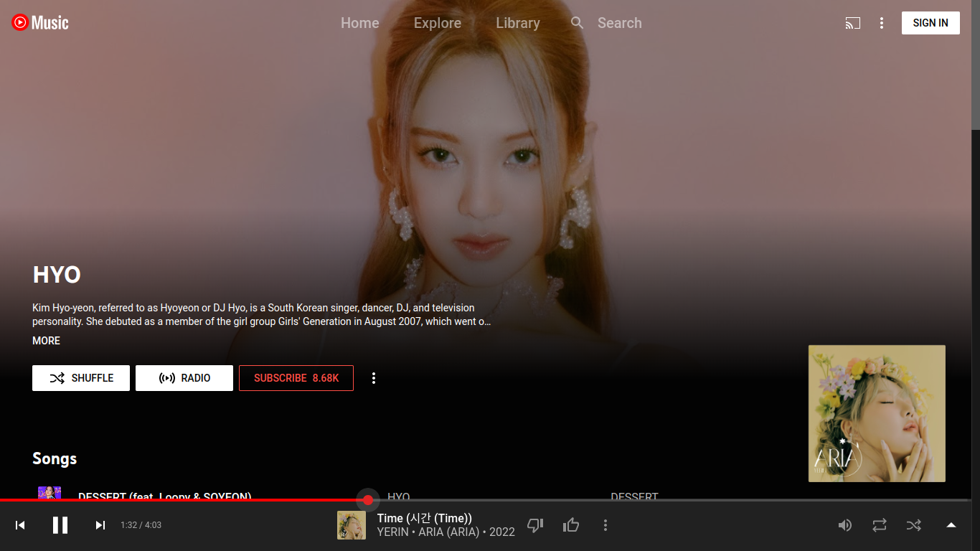Like the current song

click(571, 525)
